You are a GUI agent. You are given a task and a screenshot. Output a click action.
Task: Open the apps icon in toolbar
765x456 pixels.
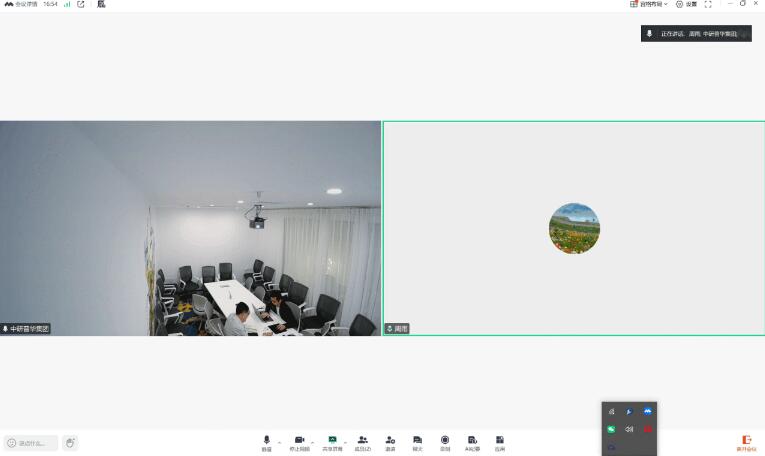pos(499,441)
